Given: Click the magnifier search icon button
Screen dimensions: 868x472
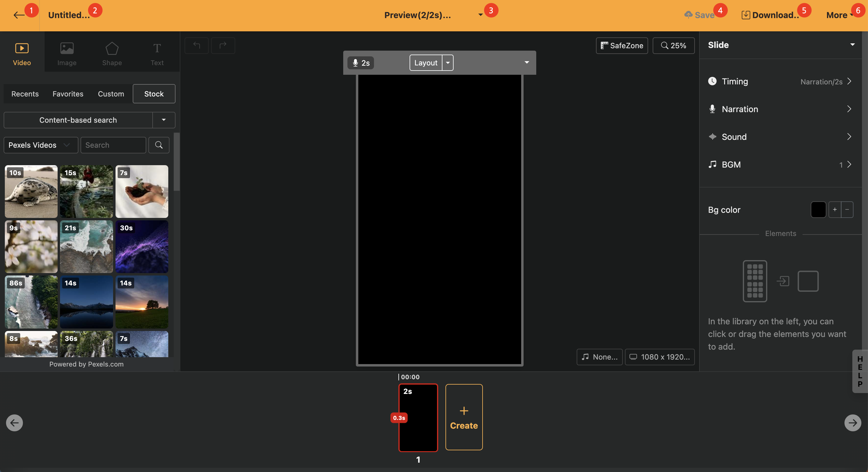Looking at the screenshot, I should coord(159,145).
